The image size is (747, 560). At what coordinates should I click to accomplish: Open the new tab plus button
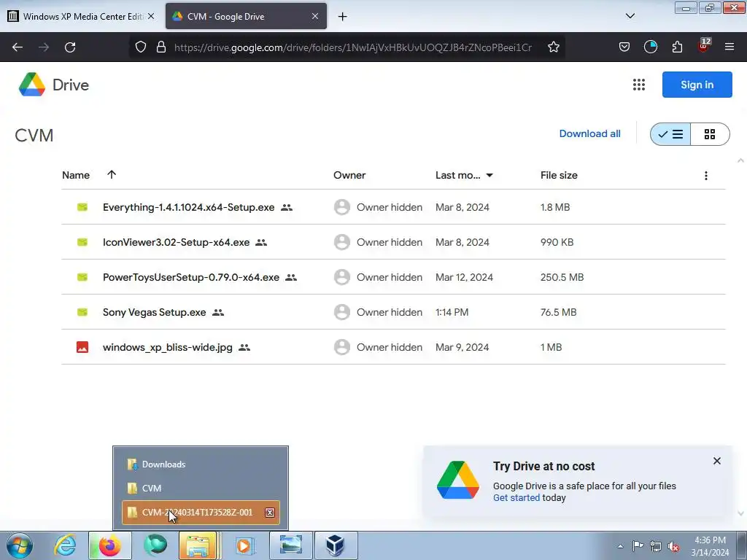(342, 17)
